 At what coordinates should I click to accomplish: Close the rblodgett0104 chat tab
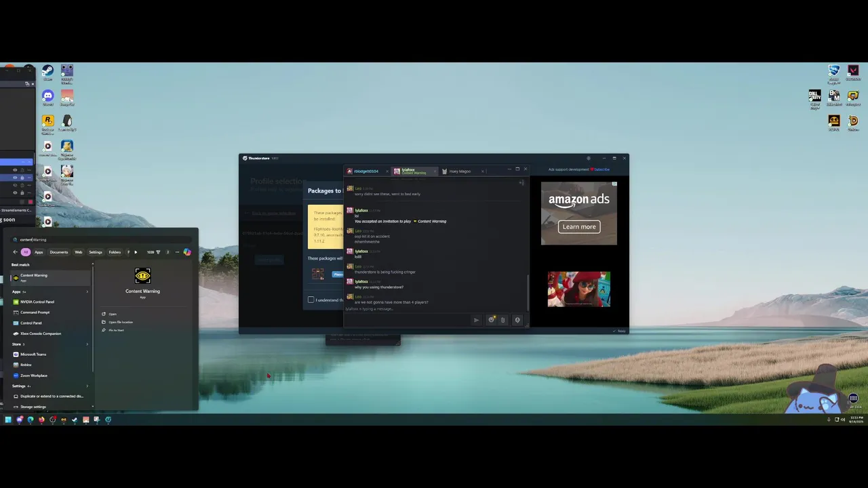click(388, 171)
